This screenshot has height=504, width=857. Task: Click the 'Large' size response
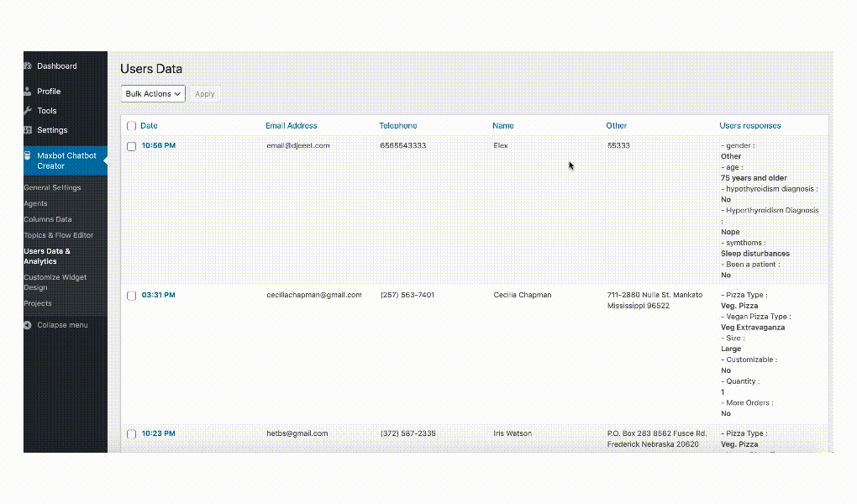click(731, 349)
